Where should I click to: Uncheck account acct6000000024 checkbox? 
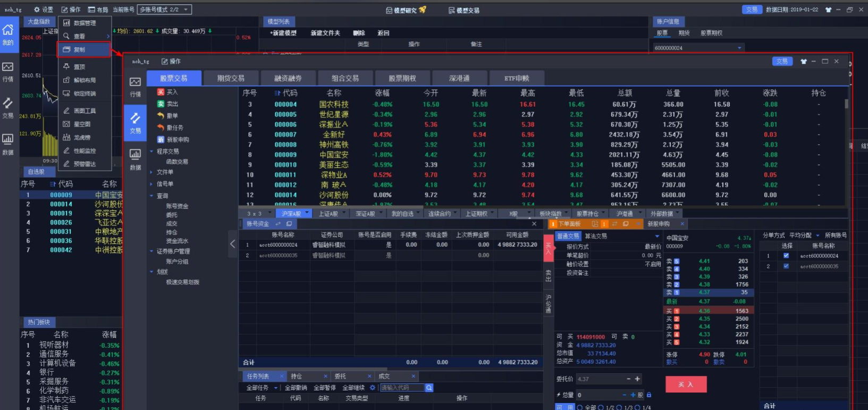click(x=786, y=256)
